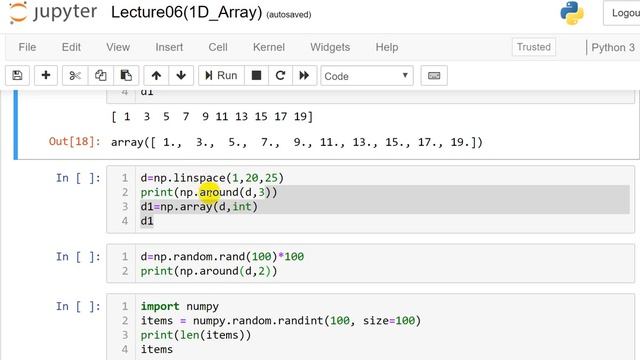Cut selected cells with the scissors icon

pos(75,76)
